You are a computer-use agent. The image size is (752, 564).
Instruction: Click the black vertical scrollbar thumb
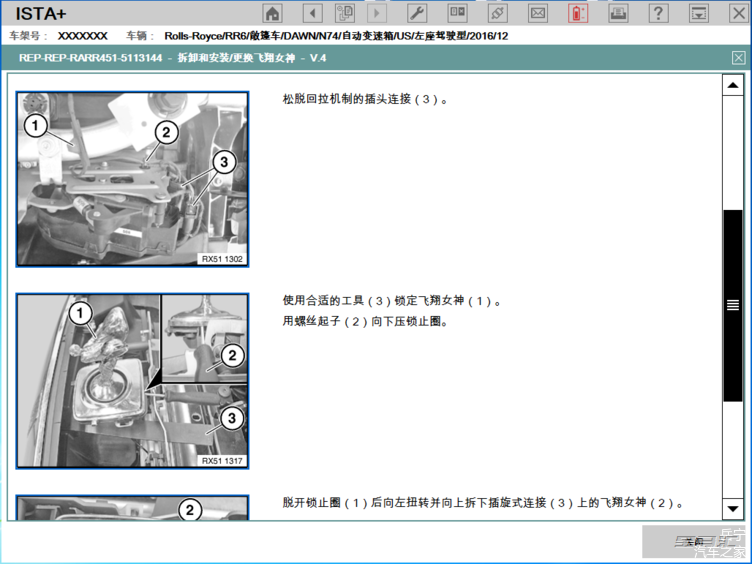pos(732,305)
